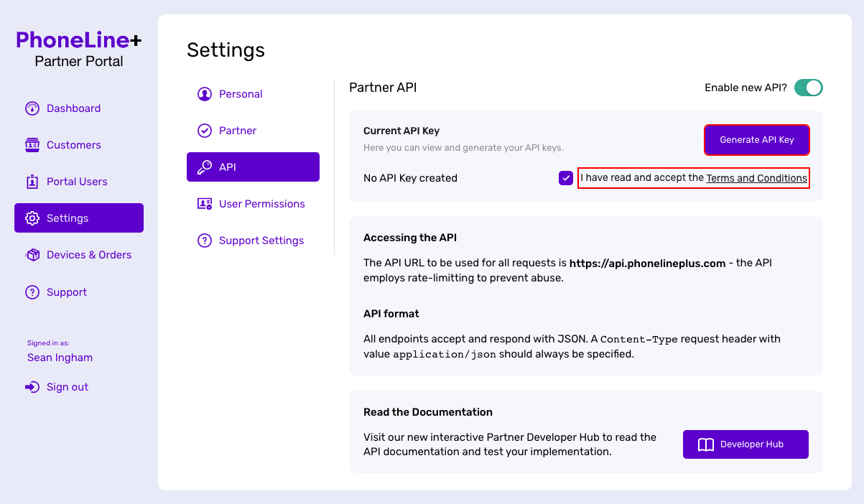Click the 'API format' heading
The height and width of the screenshot is (504, 864).
point(391,314)
